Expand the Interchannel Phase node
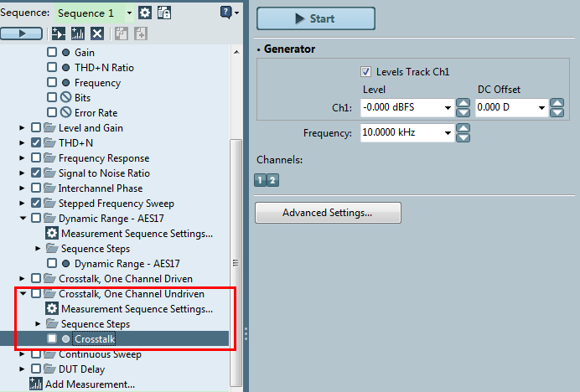Screen dimensions: 580x392 [x=22, y=188]
